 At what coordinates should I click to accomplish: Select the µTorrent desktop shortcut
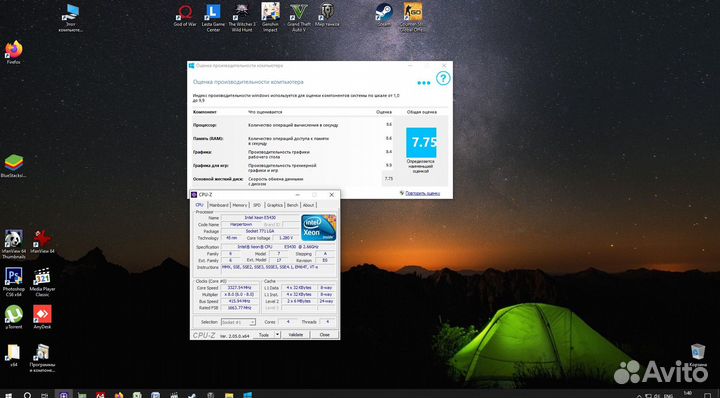14,318
